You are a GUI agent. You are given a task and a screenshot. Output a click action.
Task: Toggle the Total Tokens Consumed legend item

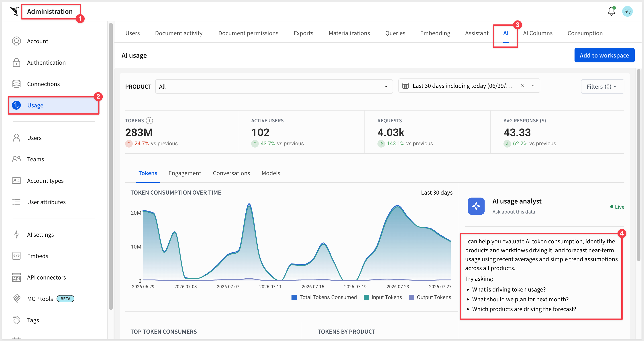click(x=324, y=297)
